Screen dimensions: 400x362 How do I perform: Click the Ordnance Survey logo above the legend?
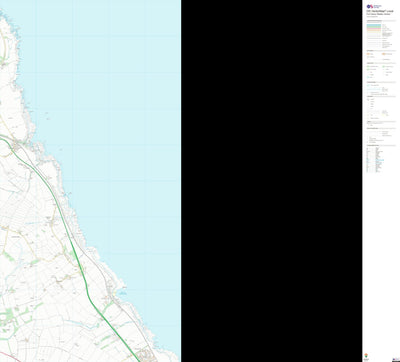[x=374, y=6]
